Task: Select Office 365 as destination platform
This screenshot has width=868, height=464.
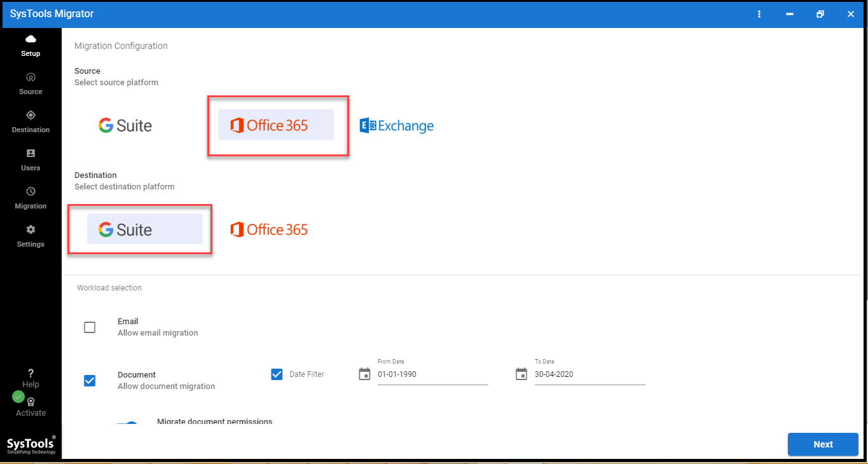Action: (x=269, y=229)
